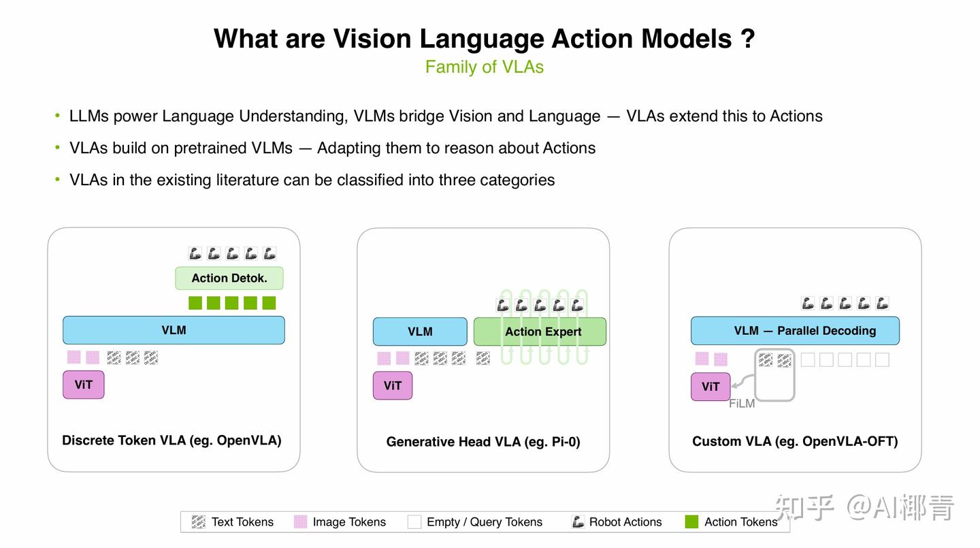
Task: Click the first green action token square
Action: [195, 303]
